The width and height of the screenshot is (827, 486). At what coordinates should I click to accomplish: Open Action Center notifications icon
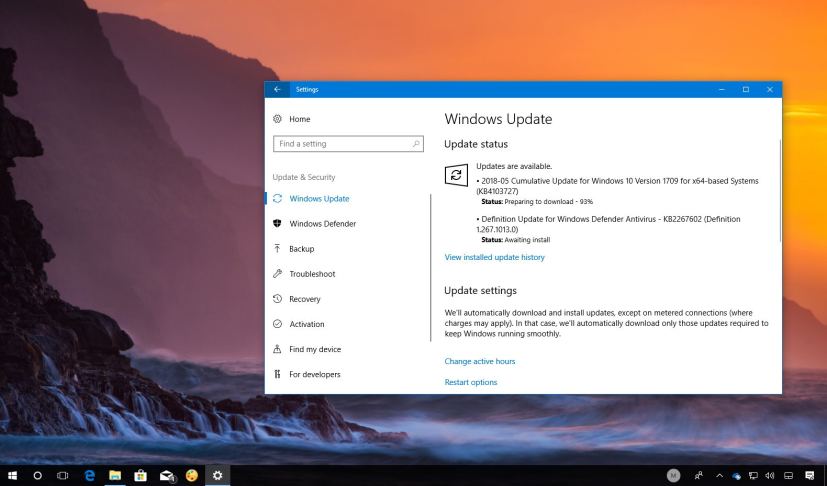click(810, 475)
